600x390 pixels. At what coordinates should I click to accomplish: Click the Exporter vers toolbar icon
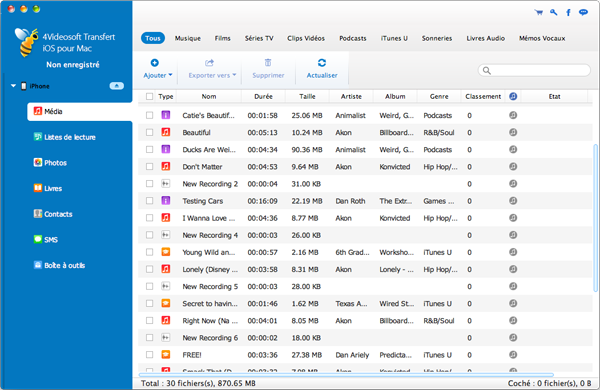(x=209, y=63)
